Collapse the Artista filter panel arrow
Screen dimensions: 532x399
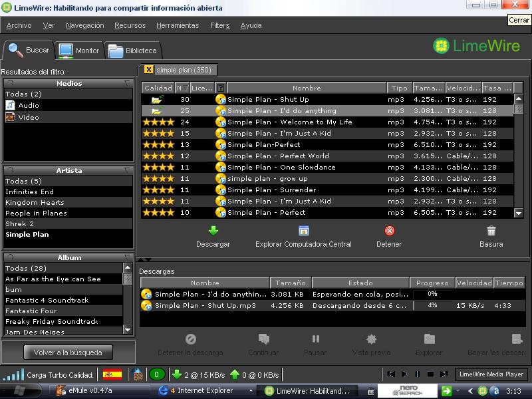128,170
